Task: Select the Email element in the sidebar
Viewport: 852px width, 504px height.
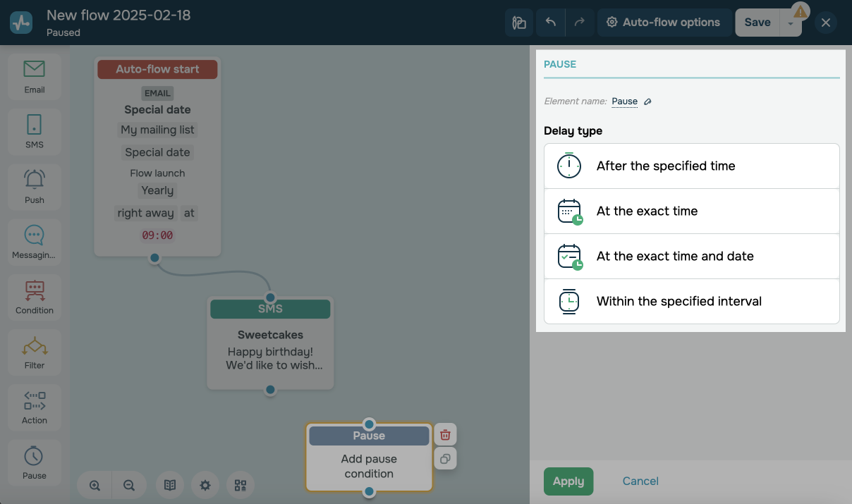Action: pyautogui.click(x=34, y=77)
